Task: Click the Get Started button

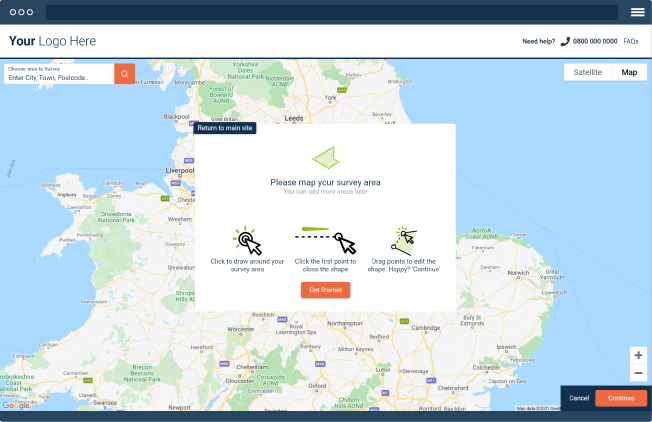Action: (x=326, y=290)
